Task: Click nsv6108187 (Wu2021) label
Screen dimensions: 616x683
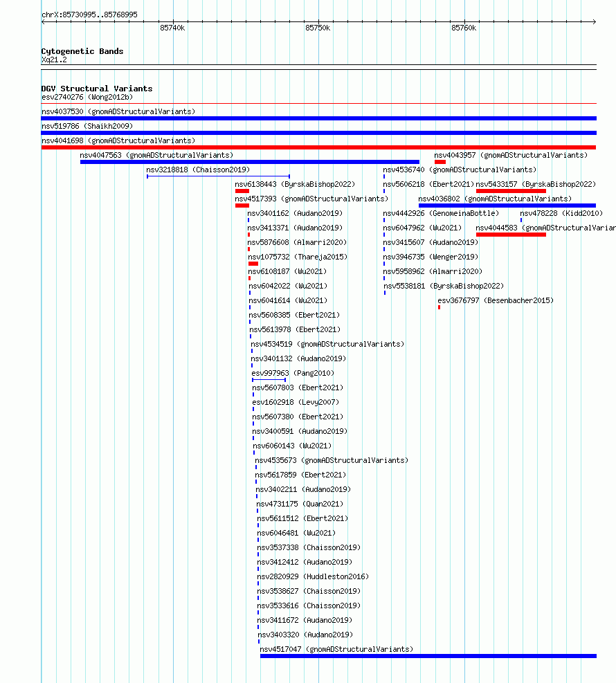Action: (x=287, y=271)
